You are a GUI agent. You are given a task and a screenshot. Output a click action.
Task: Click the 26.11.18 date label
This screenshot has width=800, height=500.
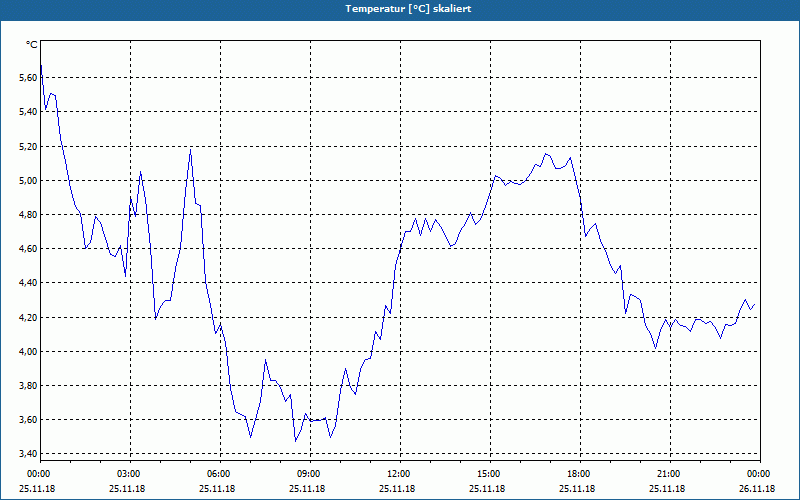pos(757,489)
